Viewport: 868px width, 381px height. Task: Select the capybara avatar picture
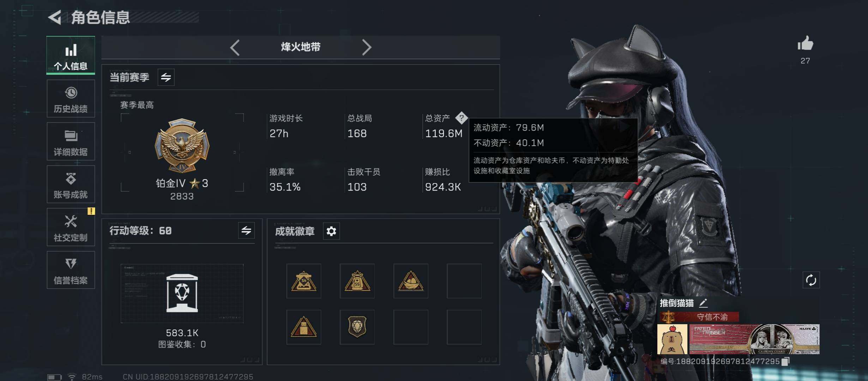[x=672, y=339]
